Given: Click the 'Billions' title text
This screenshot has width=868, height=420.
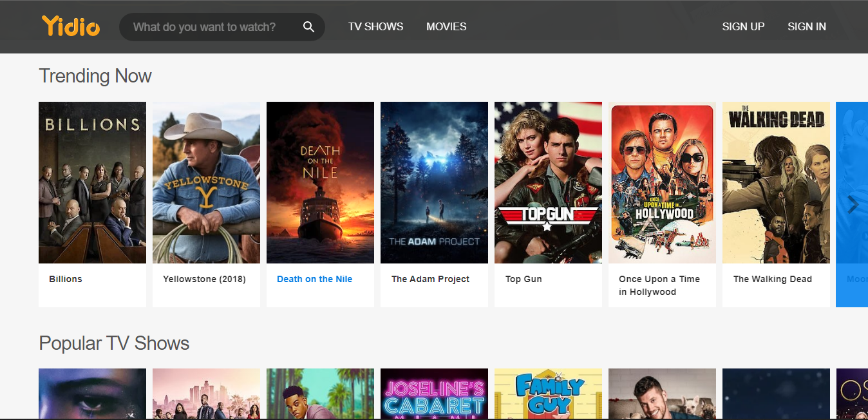Looking at the screenshot, I should (x=66, y=279).
